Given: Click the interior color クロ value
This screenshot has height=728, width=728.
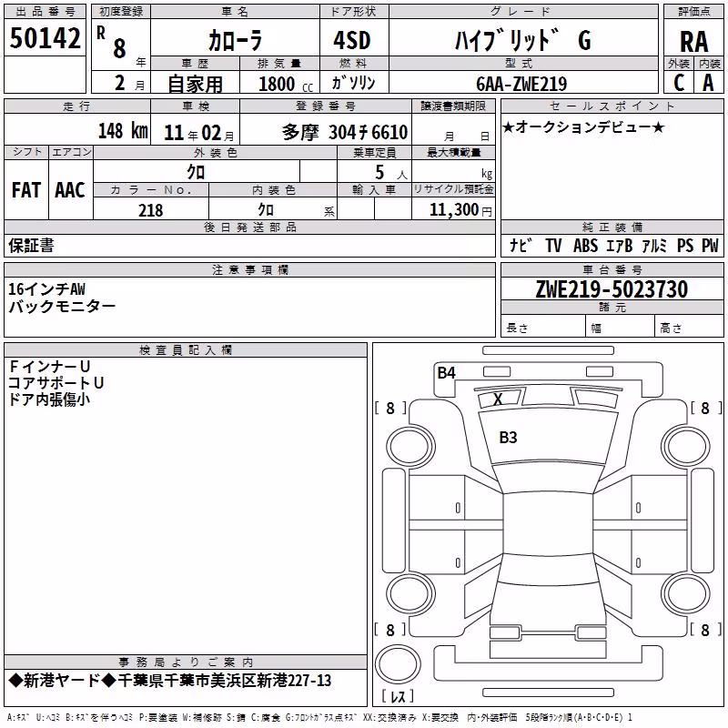Looking at the screenshot, I should pyautogui.click(x=266, y=210).
